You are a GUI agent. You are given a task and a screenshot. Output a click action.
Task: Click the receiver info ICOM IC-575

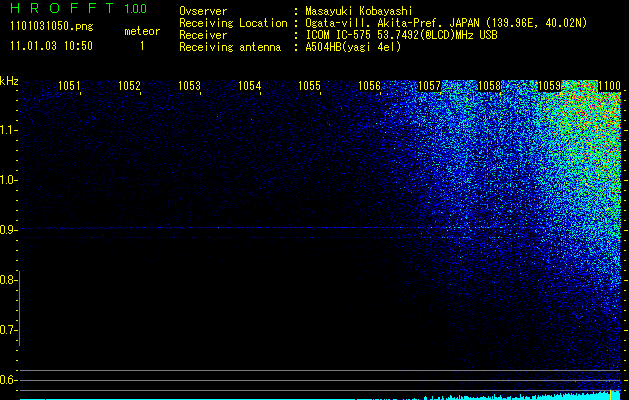coord(339,35)
